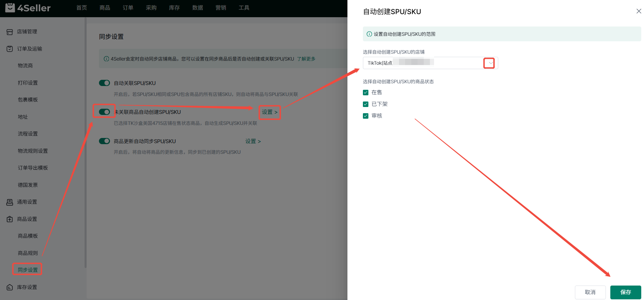The height and width of the screenshot is (300, 644).
Task: Click the 库存设置 sidebar icon
Action: pos(10,287)
